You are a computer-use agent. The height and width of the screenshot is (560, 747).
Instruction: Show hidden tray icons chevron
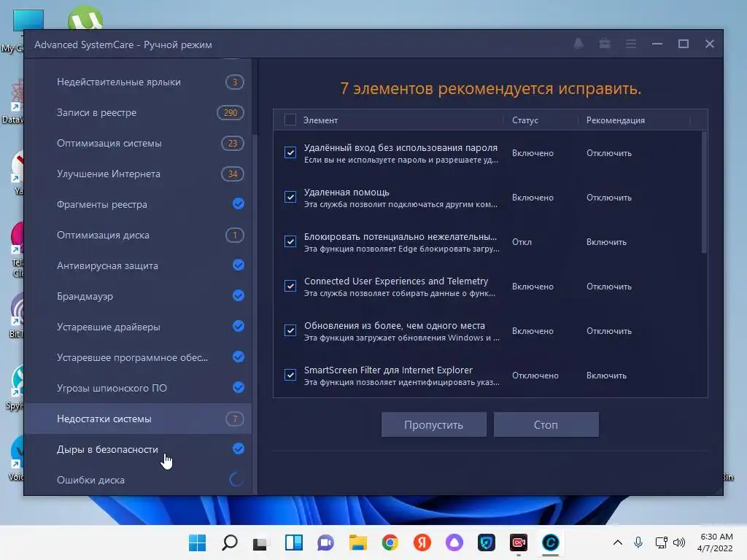[x=617, y=542]
